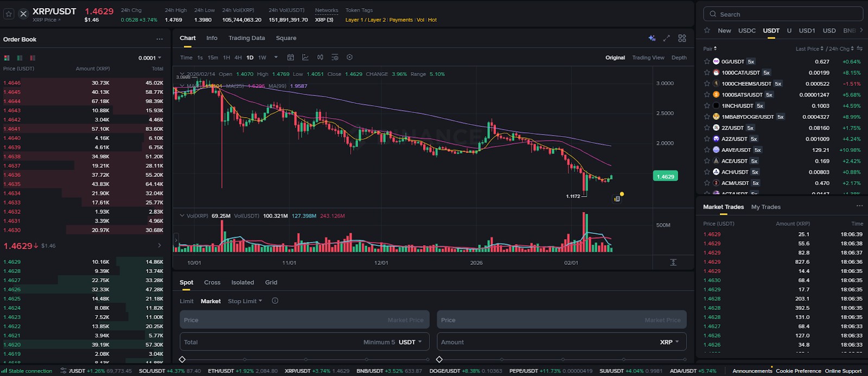Image resolution: width=868 pixels, height=376 pixels.
Task: Show both bids and asks in order book
Action: pos(7,58)
